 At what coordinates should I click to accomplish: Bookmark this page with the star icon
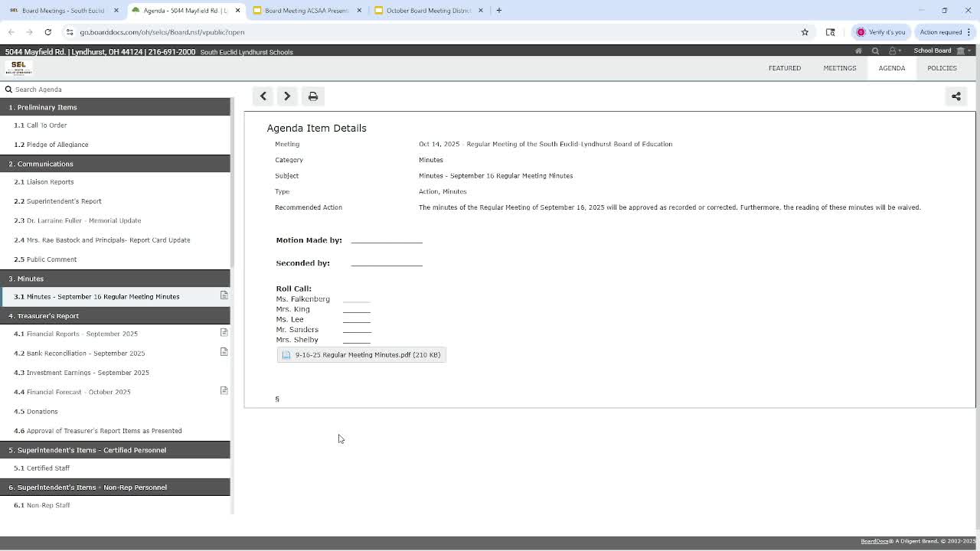click(805, 32)
